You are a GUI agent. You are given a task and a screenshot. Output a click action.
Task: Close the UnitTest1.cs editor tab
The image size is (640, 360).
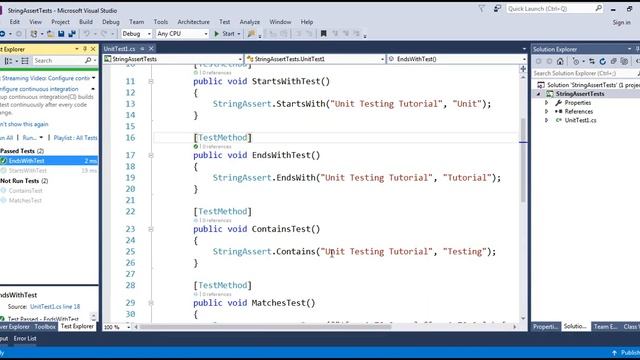click(x=151, y=49)
